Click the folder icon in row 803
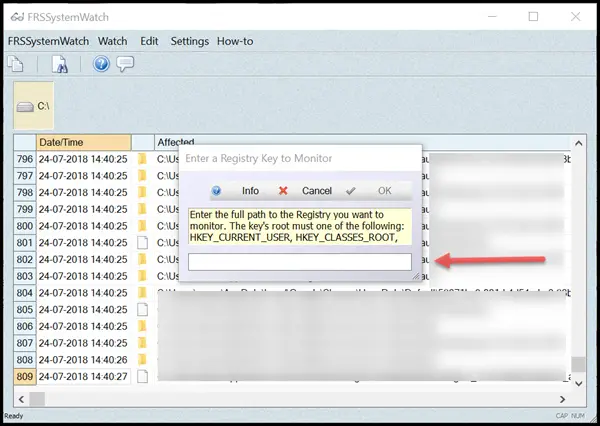This screenshot has height=426, width=600. 142,276
